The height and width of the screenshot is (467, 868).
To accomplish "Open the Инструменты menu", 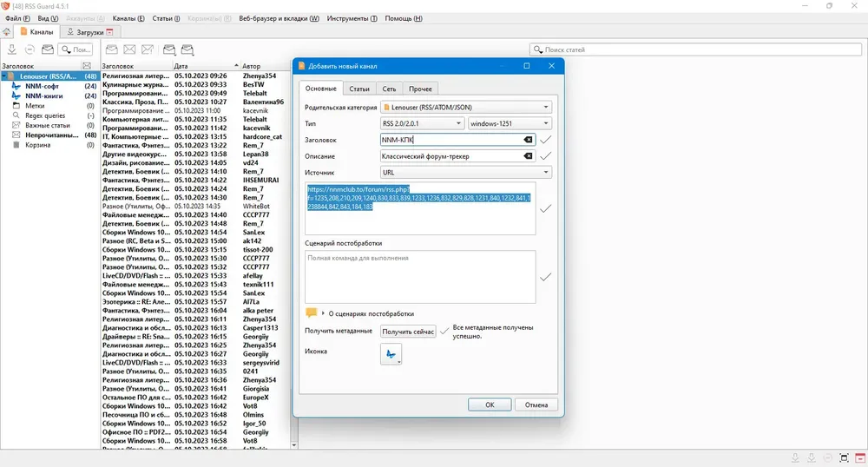I will [352, 18].
